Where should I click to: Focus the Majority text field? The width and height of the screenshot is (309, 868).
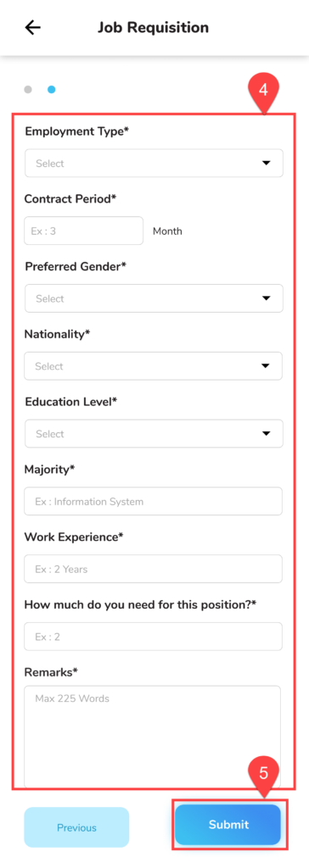(153, 501)
